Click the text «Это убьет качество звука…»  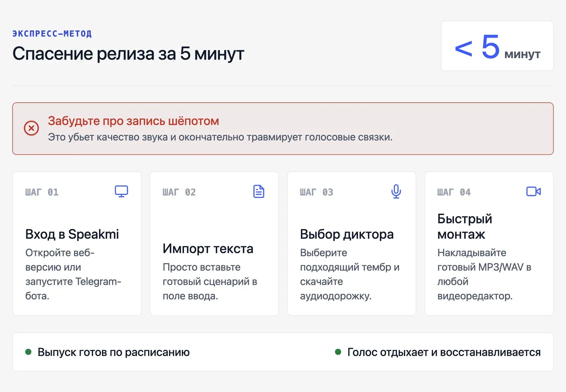click(220, 137)
